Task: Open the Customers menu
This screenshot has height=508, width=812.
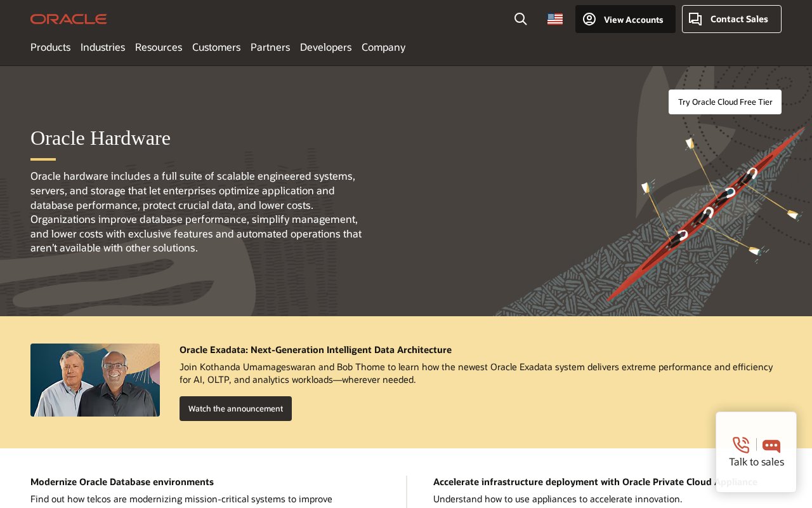Action: [216, 47]
